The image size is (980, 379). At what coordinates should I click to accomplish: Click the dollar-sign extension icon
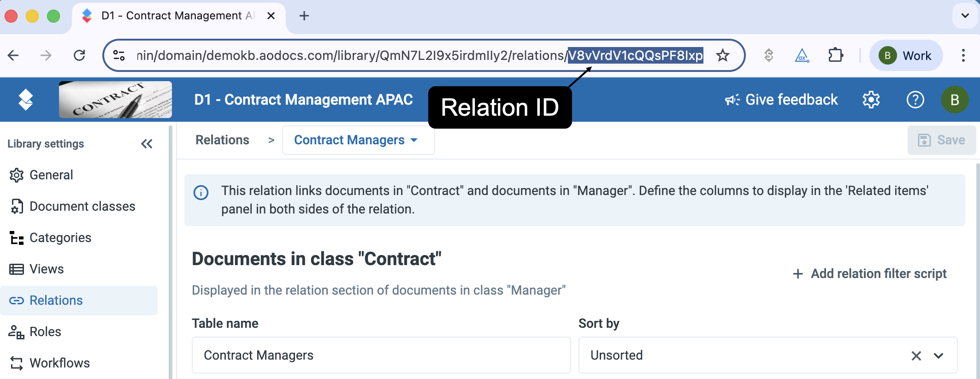(x=768, y=56)
